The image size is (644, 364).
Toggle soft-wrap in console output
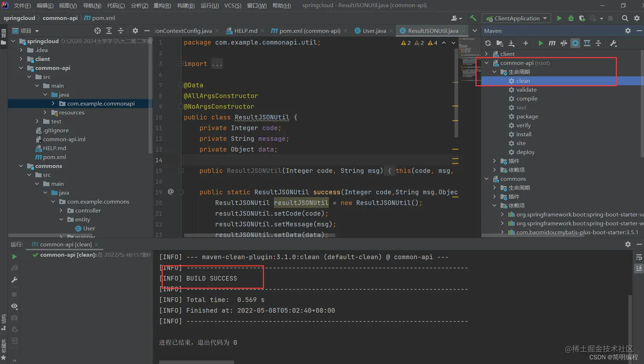point(639,257)
